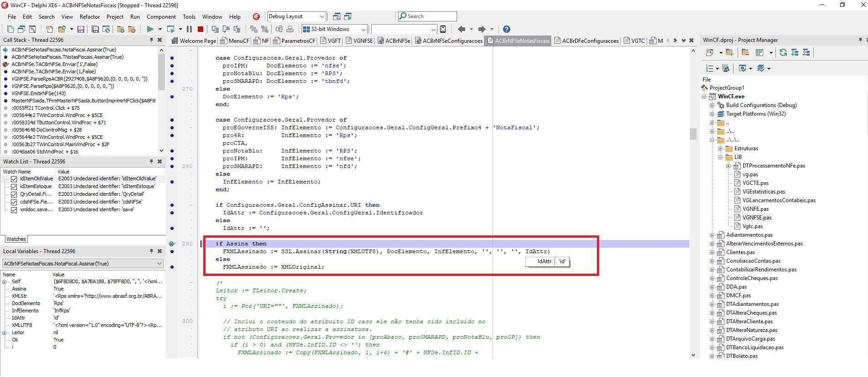
Task: Select the DocElemento row in Local Variables
Action: (82, 304)
